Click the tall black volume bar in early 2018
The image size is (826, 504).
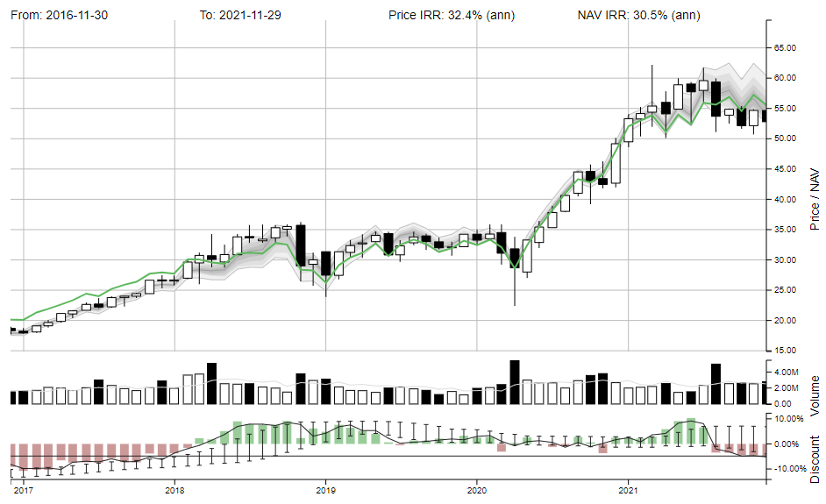(212, 384)
